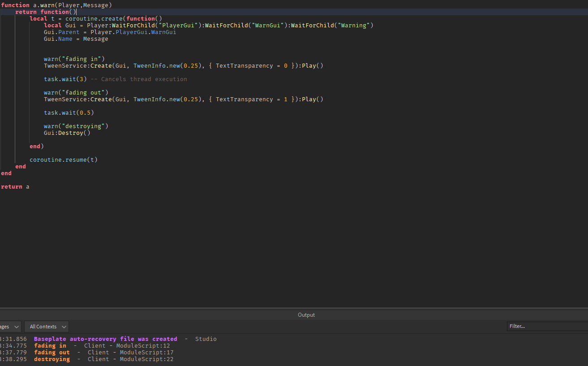This screenshot has height=366, width=588.
Task: Click the Gui:Destroy() statement
Action: click(x=67, y=133)
